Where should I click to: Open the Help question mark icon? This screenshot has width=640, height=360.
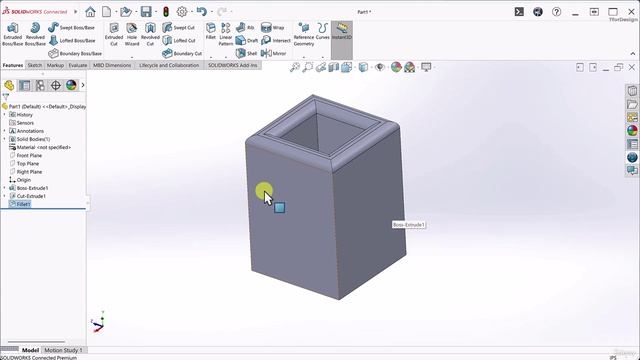(x=556, y=12)
